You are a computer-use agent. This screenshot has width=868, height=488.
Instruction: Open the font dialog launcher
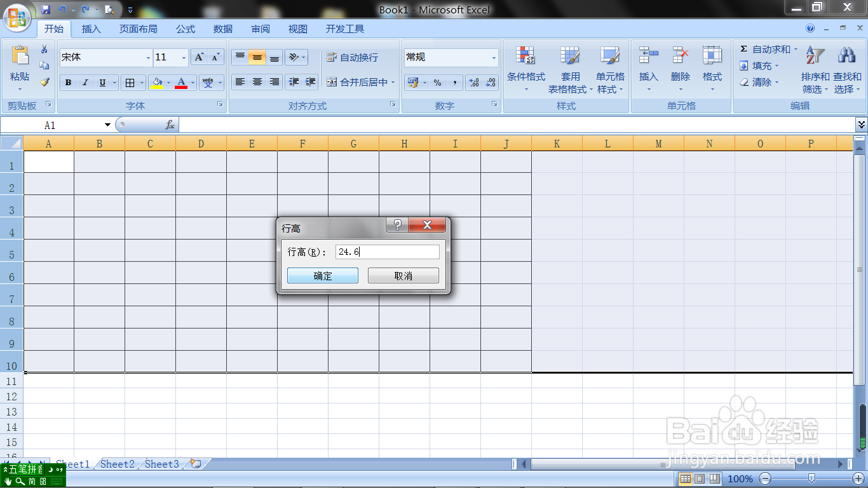click(x=220, y=104)
